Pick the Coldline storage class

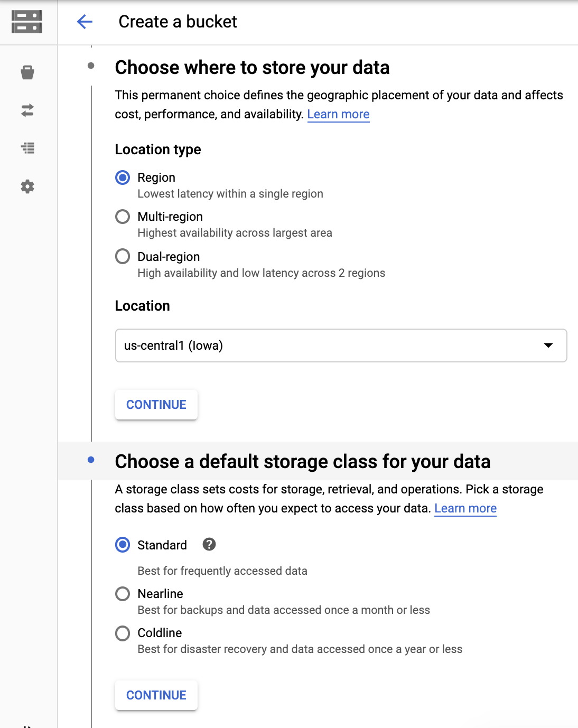123,633
